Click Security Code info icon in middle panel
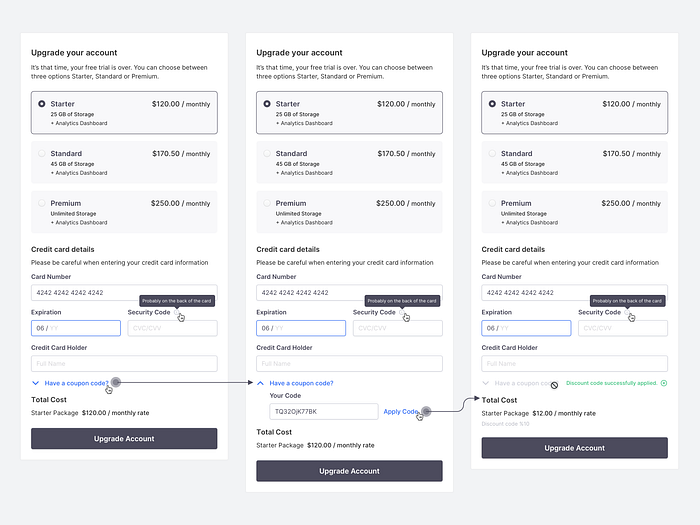 pos(402,312)
